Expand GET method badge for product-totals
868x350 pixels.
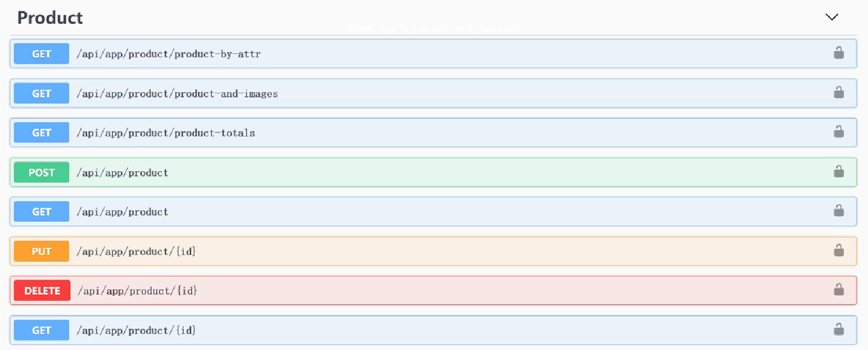tap(42, 133)
